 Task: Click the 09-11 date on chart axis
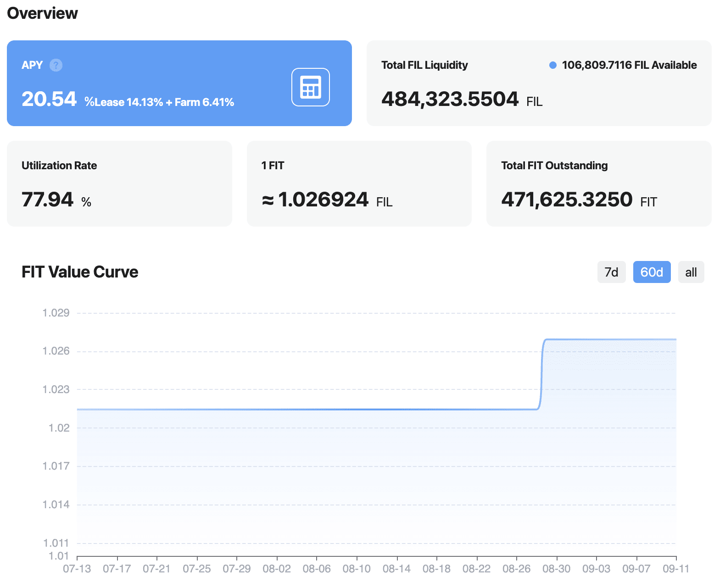[675, 569]
